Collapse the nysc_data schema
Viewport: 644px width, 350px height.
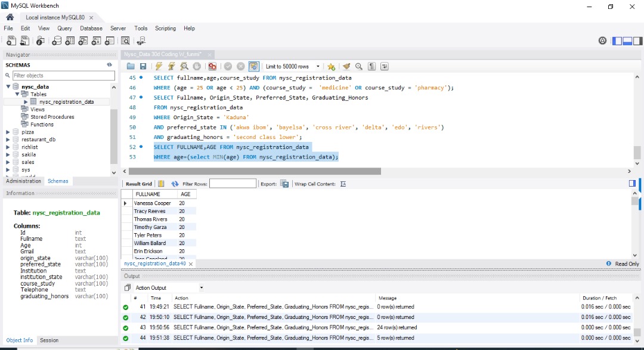pos(8,86)
